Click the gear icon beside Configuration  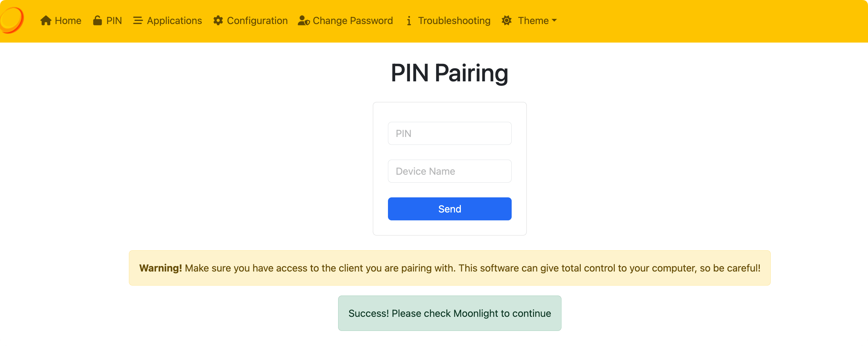click(x=218, y=21)
